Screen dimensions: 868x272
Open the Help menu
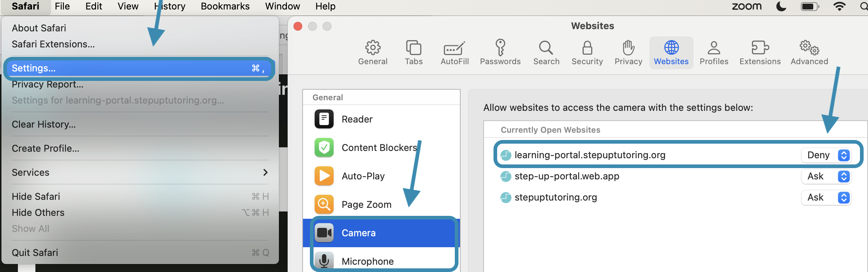[326, 6]
